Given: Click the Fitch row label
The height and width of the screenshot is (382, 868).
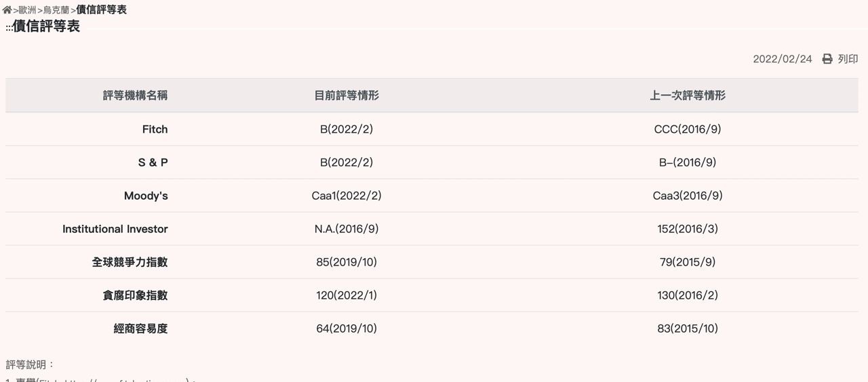Looking at the screenshot, I should (x=155, y=129).
